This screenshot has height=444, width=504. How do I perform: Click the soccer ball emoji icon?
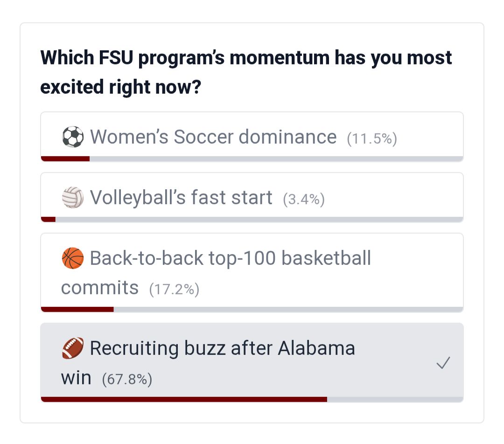pos(73,137)
